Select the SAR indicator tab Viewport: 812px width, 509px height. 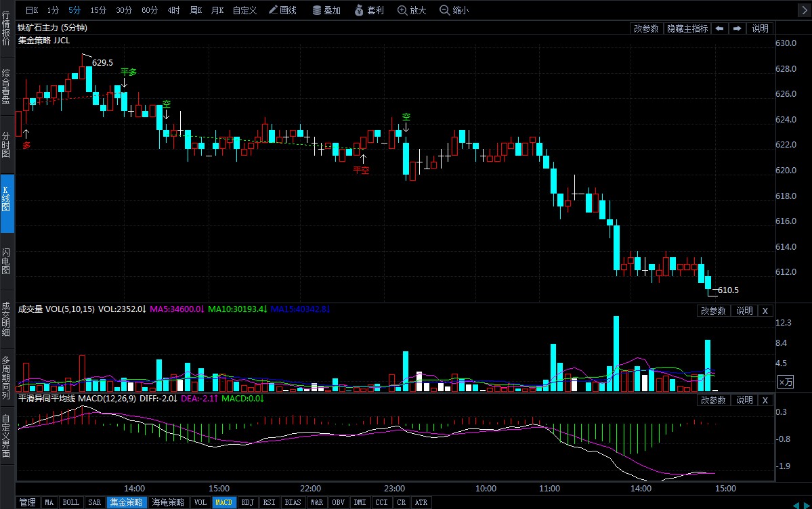click(95, 502)
